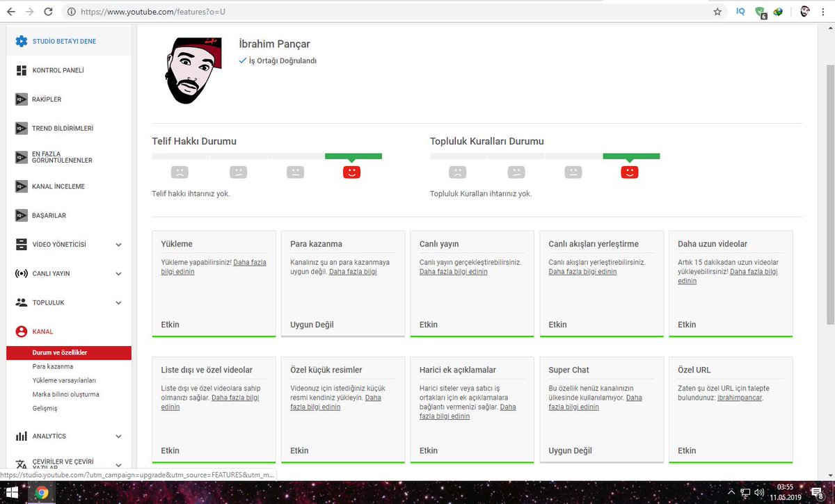Click the Başarılar IQ icon
This screenshot has width=835, height=504.
[21, 216]
